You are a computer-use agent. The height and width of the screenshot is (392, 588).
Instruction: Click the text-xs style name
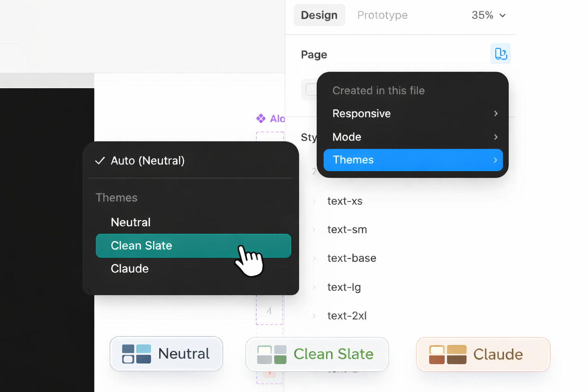point(345,201)
